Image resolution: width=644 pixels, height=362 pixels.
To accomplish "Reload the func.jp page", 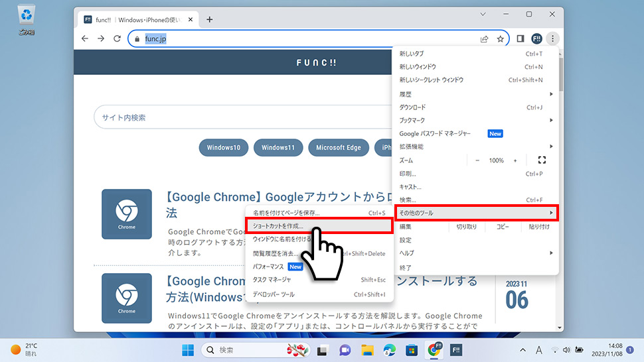I will [x=117, y=38].
